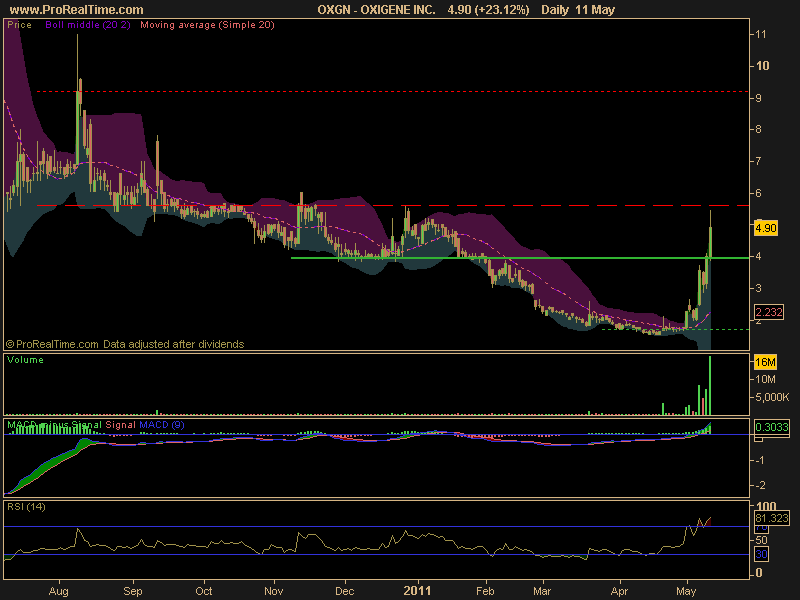Viewport: 800px width, 600px height.
Task: Click the 8 price axis label
Action: pyautogui.click(x=759, y=130)
